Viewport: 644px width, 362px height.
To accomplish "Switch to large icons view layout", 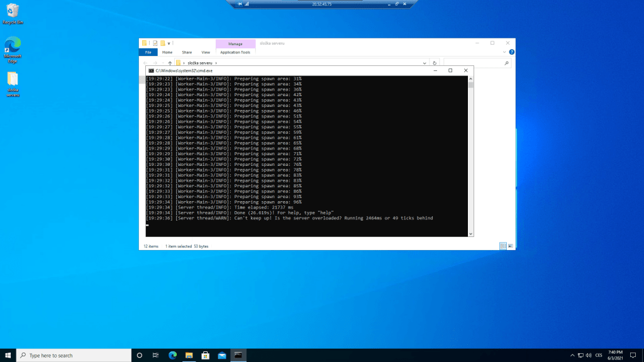I will [x=510, y=246].
